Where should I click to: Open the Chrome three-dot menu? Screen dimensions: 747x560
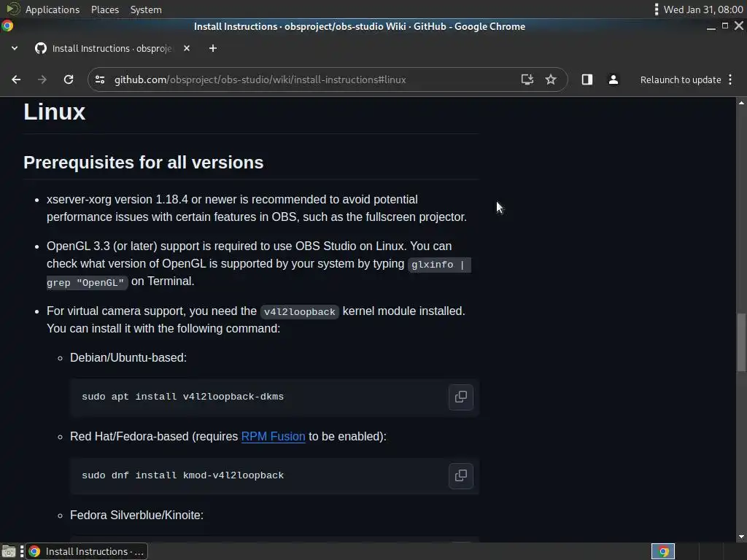coord(730,79)
